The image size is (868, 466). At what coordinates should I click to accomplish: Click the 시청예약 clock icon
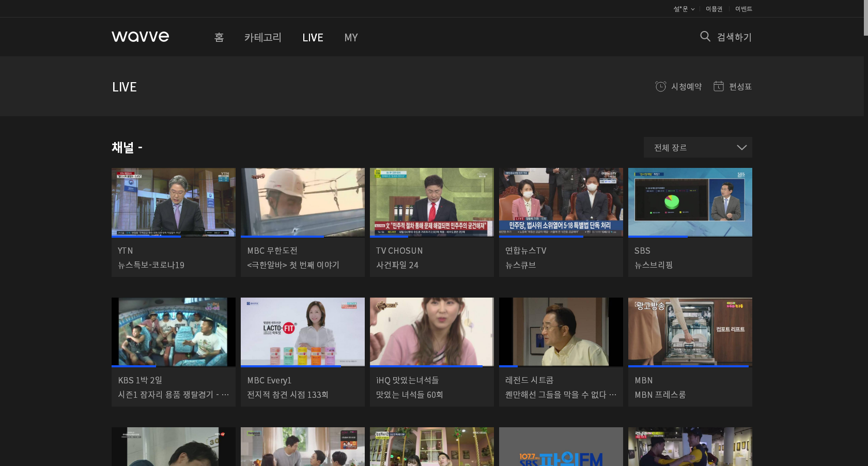pyautogui.click(x=660, y=86)
